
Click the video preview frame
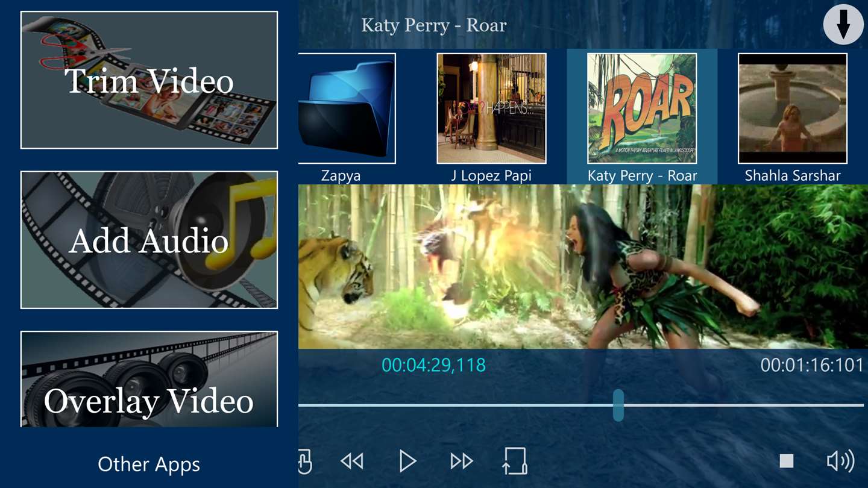583,266
